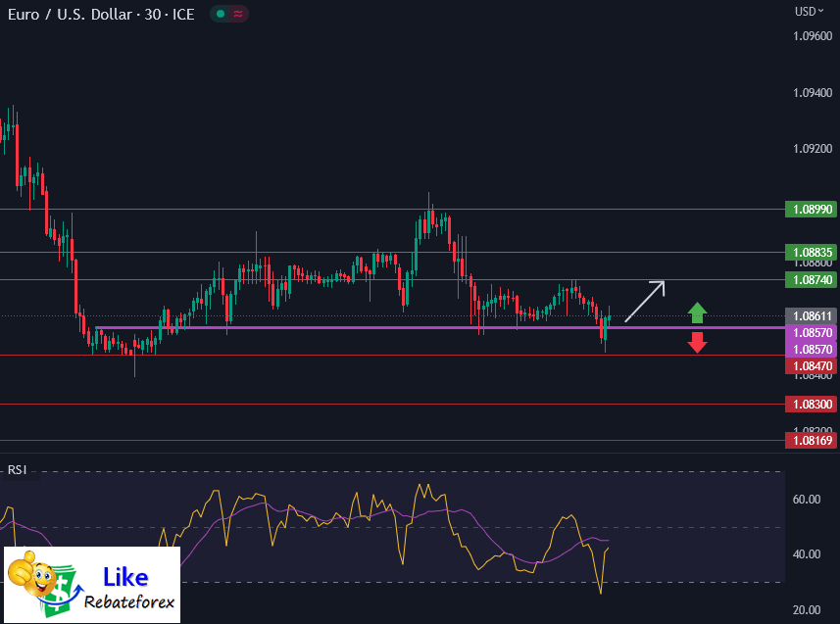Click the red 1.08300 price level label
The height and width of the screenshot is (624, 840).
(812, 404)
